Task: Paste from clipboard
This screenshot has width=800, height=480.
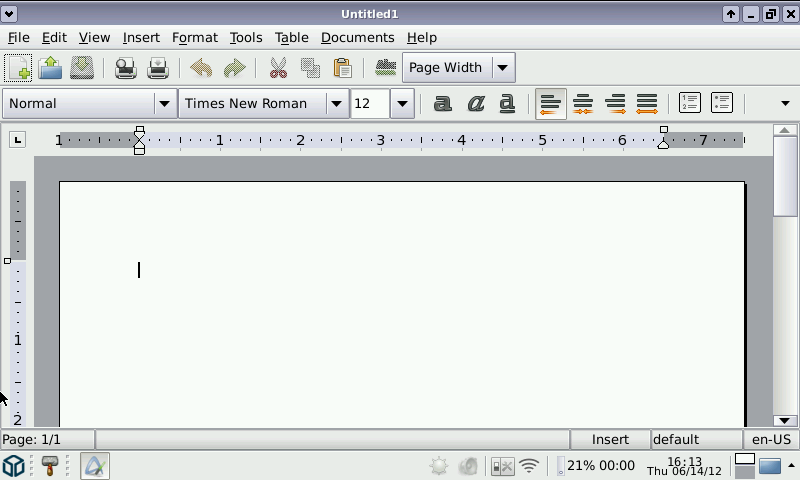Action: click(x=342, y=68)
